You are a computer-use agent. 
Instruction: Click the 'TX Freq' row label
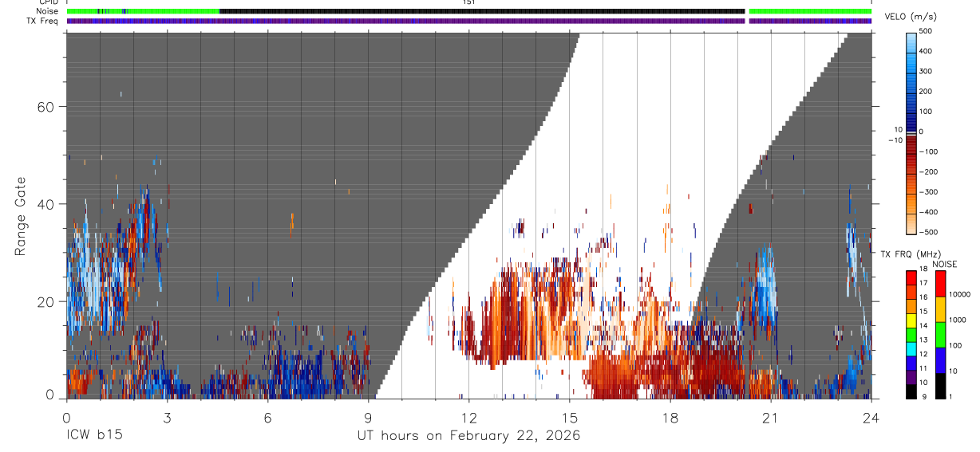43,21
